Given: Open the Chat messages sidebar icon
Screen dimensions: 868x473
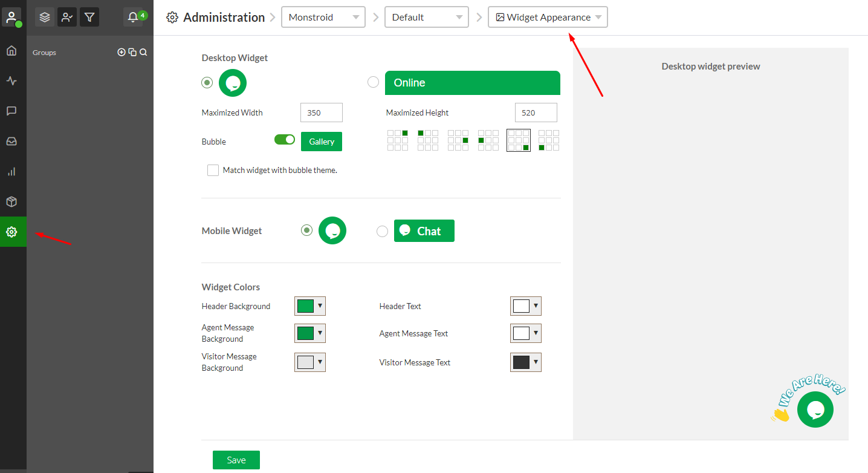Looking at the screenshot, I should pos(11,111).
